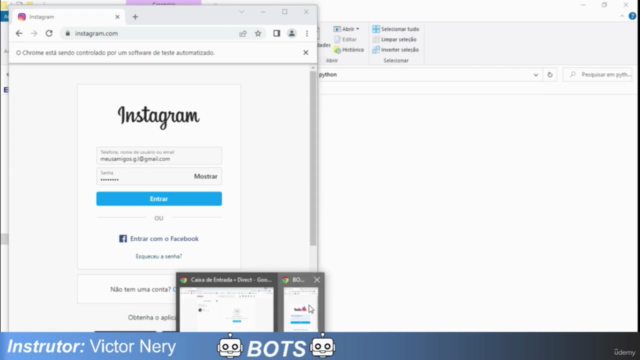This screenshot has width=640, height=360.
Task: Refresh the Explorer folder view
Action: (550, 75)
